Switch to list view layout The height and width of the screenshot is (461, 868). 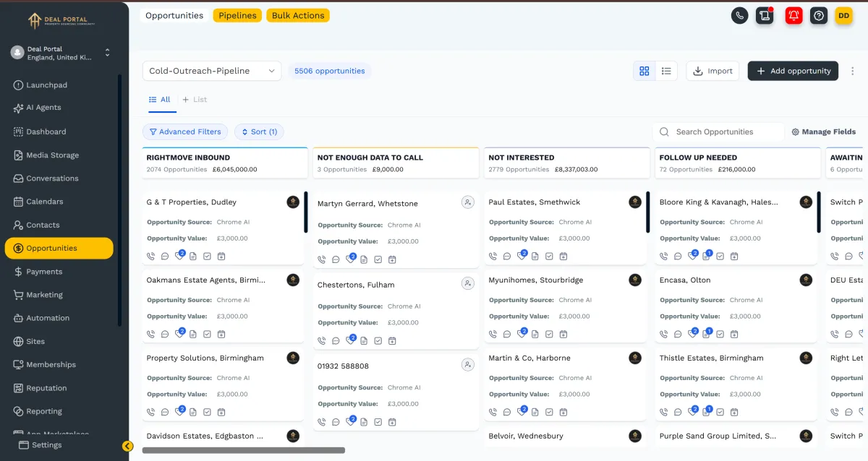[667, 71]
